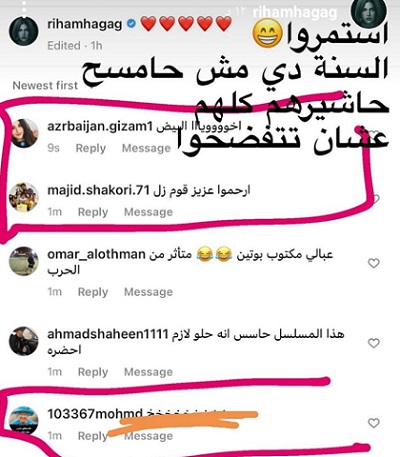This screenshot has height=457, width=400.
Task: Like omar_alothman's comment with the heart
Action: point(374,263)
